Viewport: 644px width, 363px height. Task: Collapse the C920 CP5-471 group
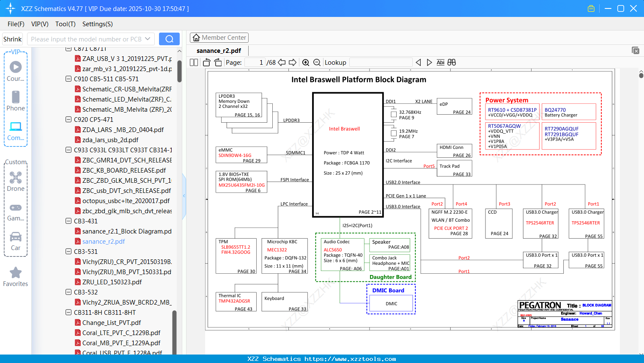(x=69, y=120)
